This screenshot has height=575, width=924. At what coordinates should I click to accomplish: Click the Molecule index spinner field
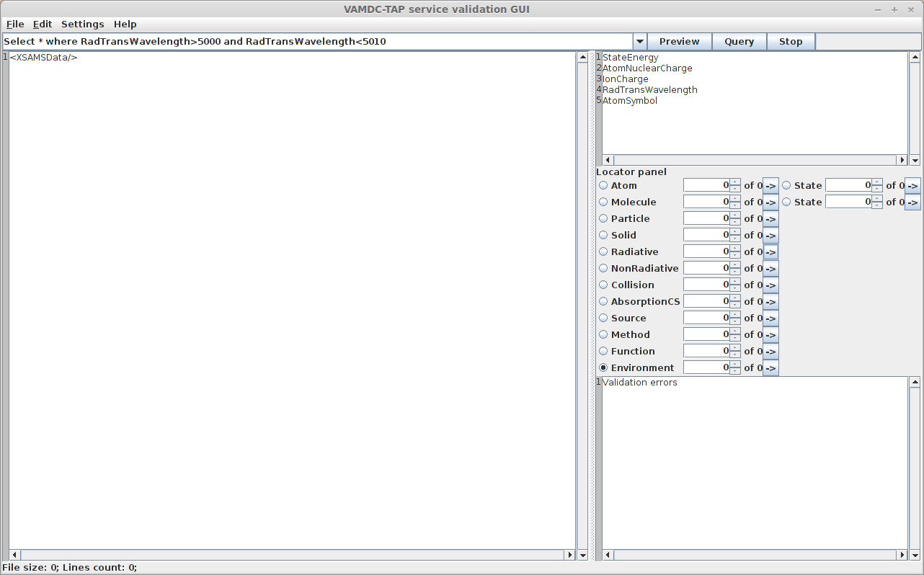[x=706, y=202]
